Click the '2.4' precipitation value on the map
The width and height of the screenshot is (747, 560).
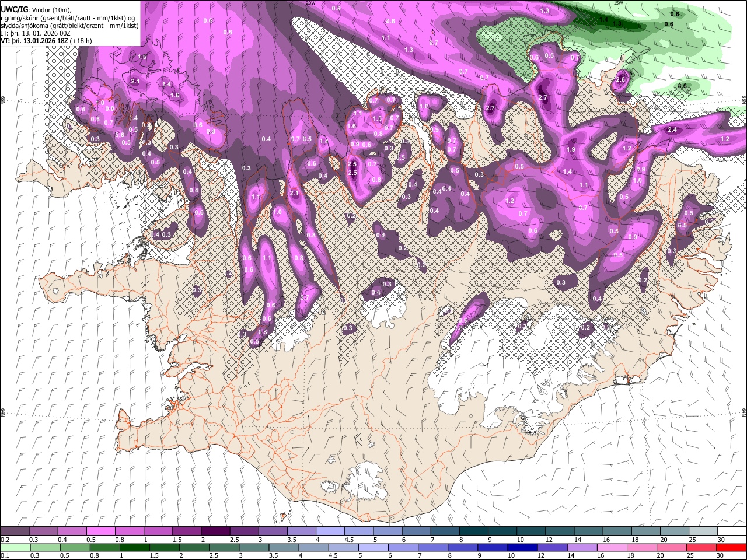click(672, 129)
